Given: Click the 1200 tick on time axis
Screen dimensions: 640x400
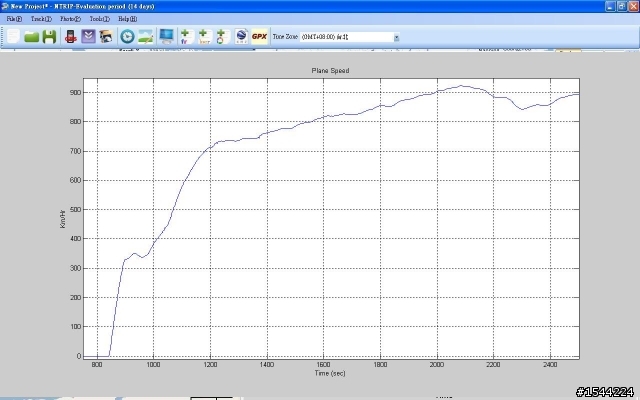Looking at the screenshot, I should pyautogui.click(x=210, y=364).
